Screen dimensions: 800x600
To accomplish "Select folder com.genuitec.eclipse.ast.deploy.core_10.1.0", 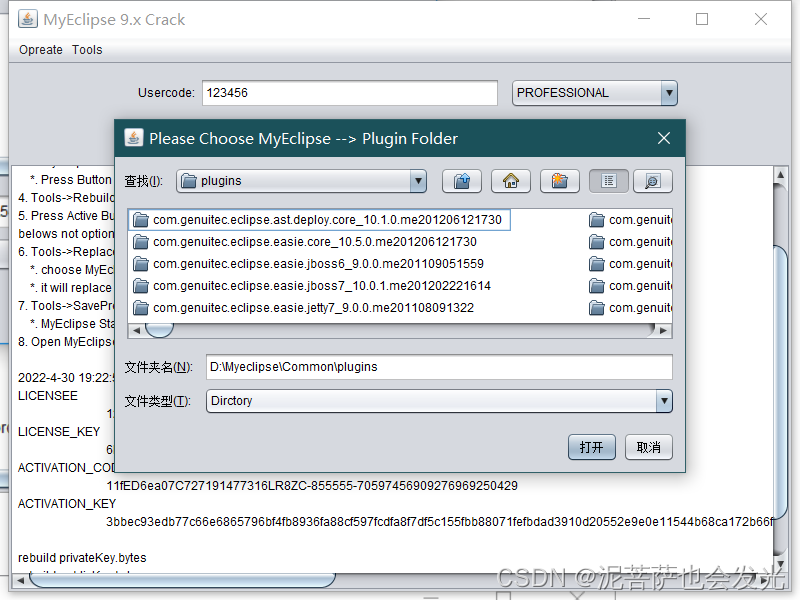I will point(320,220).
